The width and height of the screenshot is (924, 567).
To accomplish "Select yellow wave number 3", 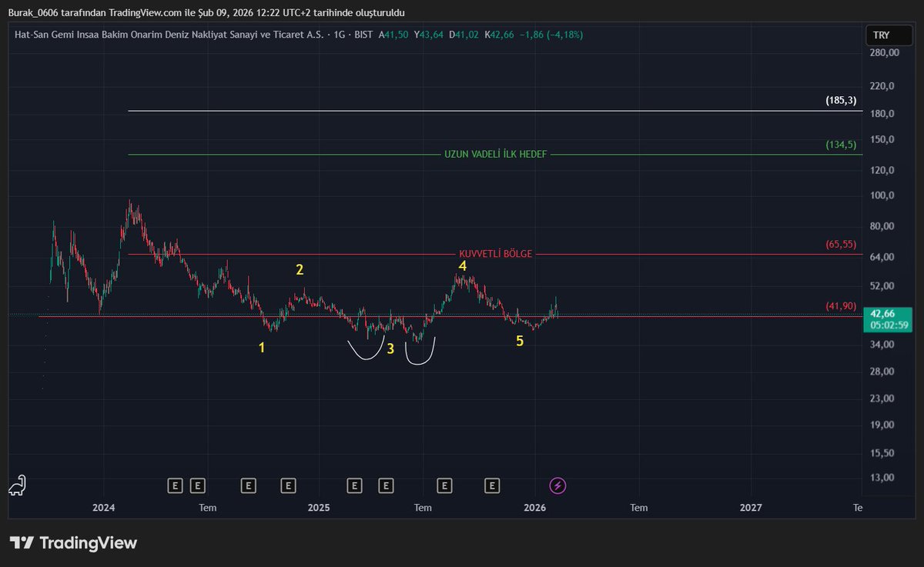I will (390, 349).
